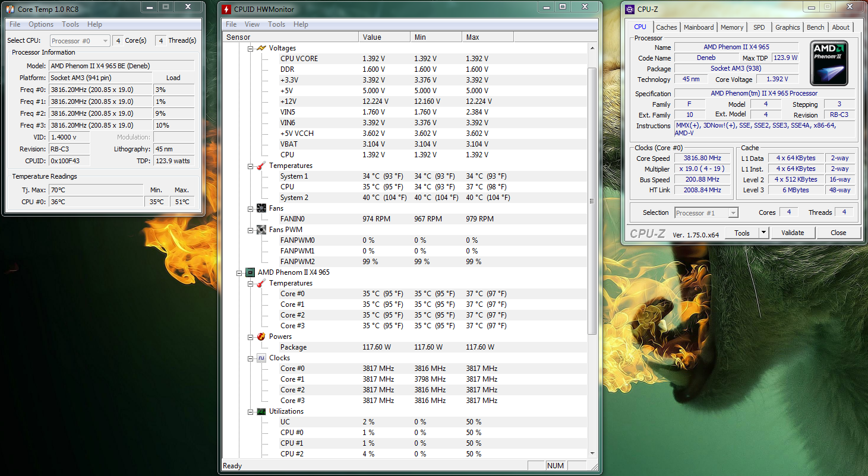868x476 pixels.
Task: Click the Utilizations monitor icon
Action: click(x=261, y=411)
